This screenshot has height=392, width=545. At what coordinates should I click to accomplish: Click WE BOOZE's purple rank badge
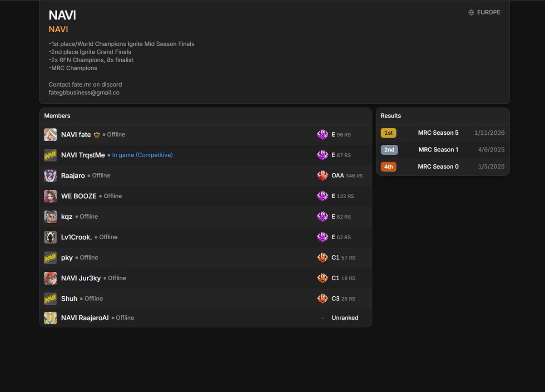click(322, 196)
